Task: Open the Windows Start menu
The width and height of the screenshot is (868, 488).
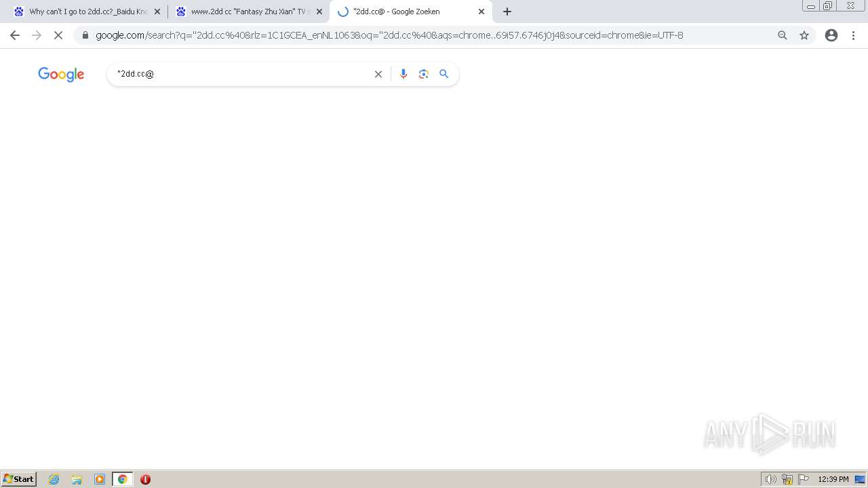Action: (x=19, y=479)
